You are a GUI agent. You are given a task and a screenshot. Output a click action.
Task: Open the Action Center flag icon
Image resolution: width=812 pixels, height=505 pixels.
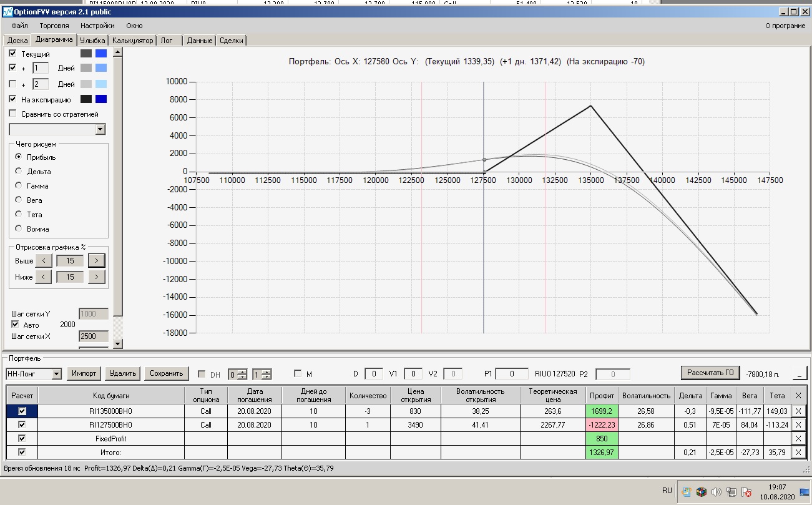tap(745, 491)
